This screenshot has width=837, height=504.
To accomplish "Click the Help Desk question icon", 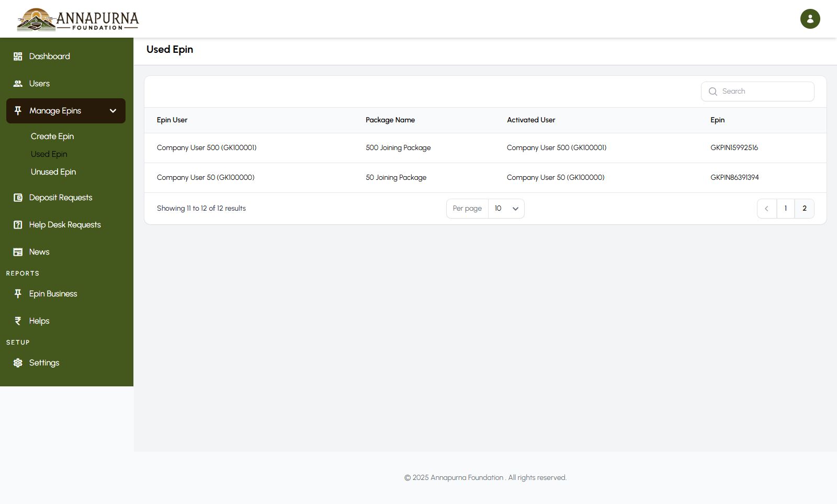I will pos(18,225).
